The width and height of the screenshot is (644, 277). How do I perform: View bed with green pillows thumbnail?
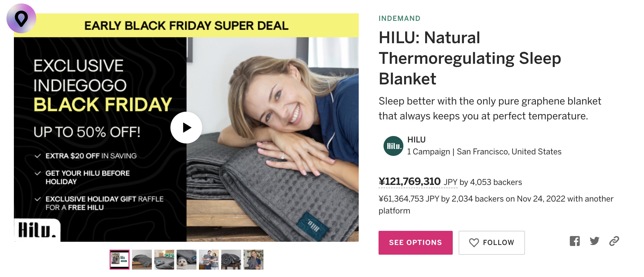164,259
